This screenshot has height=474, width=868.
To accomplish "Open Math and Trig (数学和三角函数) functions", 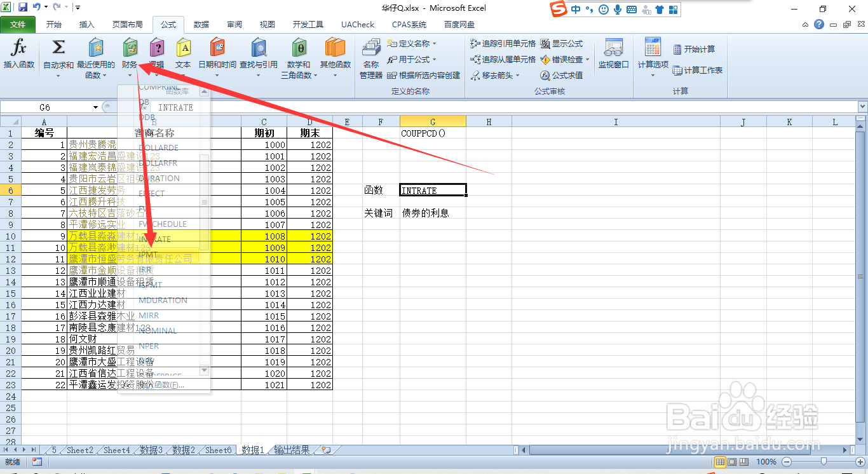I will coord(299,57).
